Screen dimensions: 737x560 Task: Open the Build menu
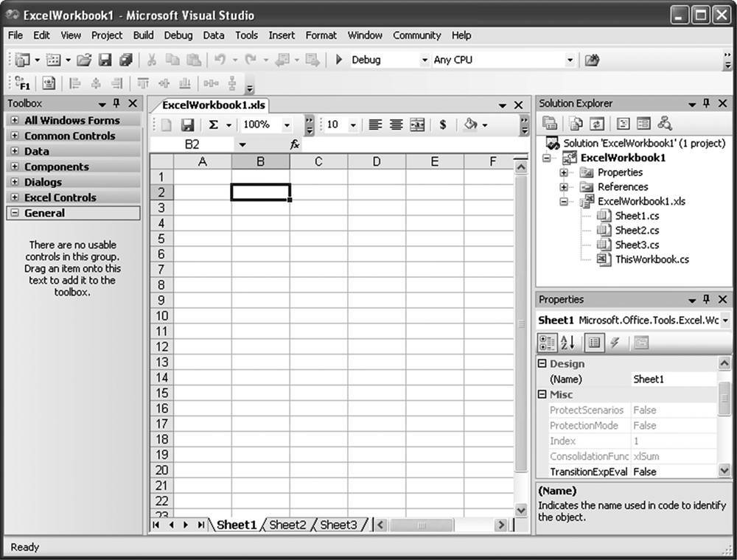coord(144,35)
